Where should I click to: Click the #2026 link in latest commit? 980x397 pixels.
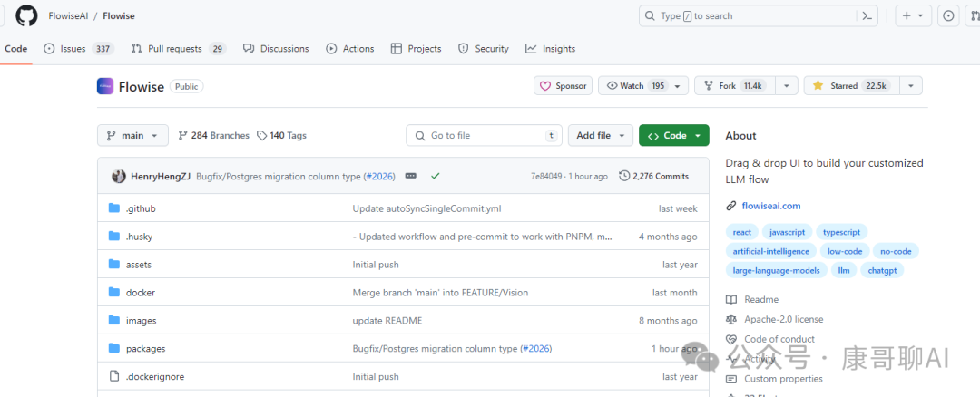[380, 177]
